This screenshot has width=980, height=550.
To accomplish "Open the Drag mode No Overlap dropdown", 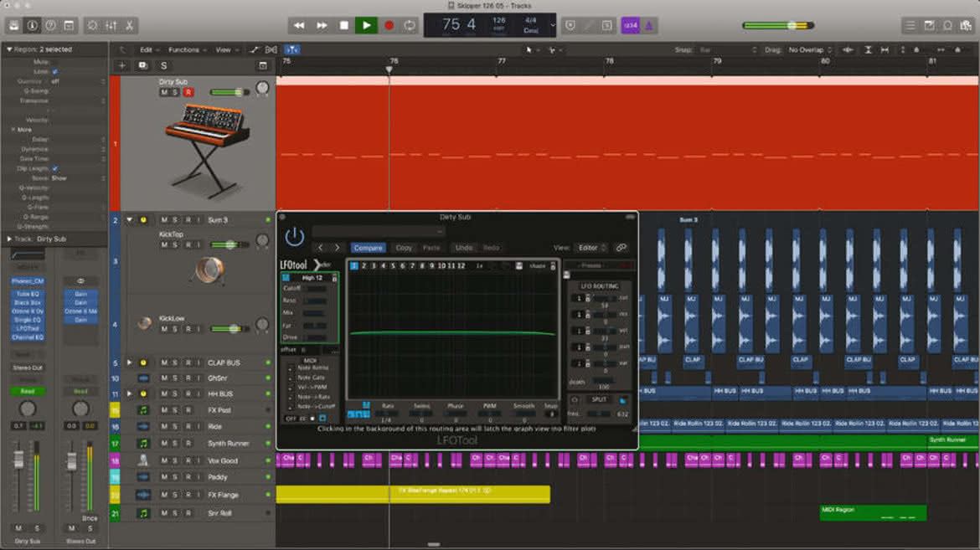I will pos(809,50).
